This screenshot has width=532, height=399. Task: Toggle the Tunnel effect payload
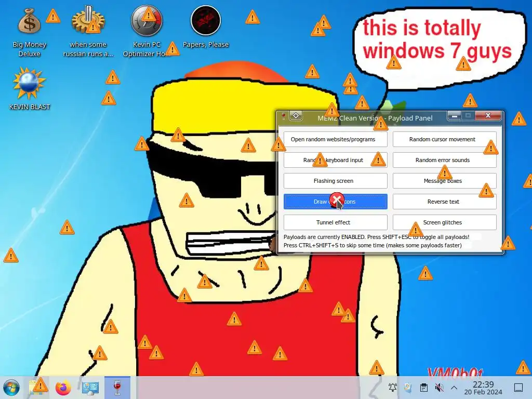click(335, 222)
